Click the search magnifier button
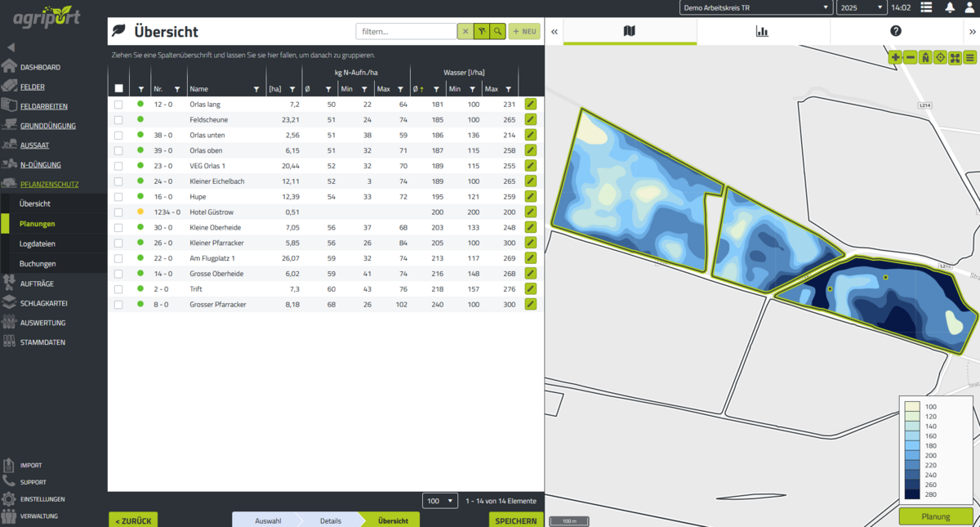Screen dimensions: 980x527 tap(497, 32)
